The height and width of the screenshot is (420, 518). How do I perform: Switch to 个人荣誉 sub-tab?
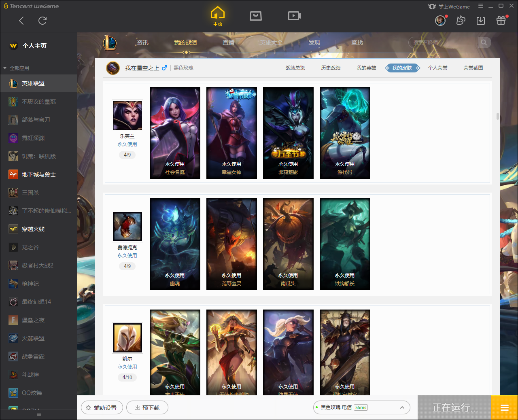coord(437,68)
